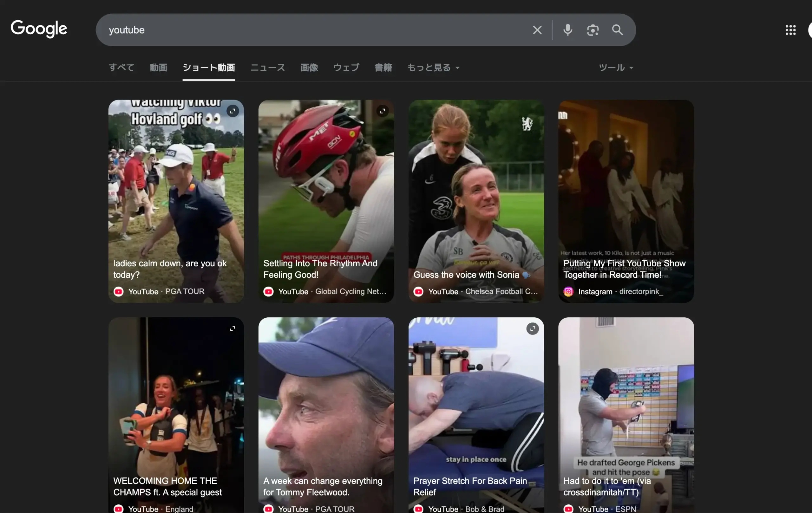
Task: Expand the Global Cycling Network video preview
Action: pyautogui.click(x=383, y=111)
